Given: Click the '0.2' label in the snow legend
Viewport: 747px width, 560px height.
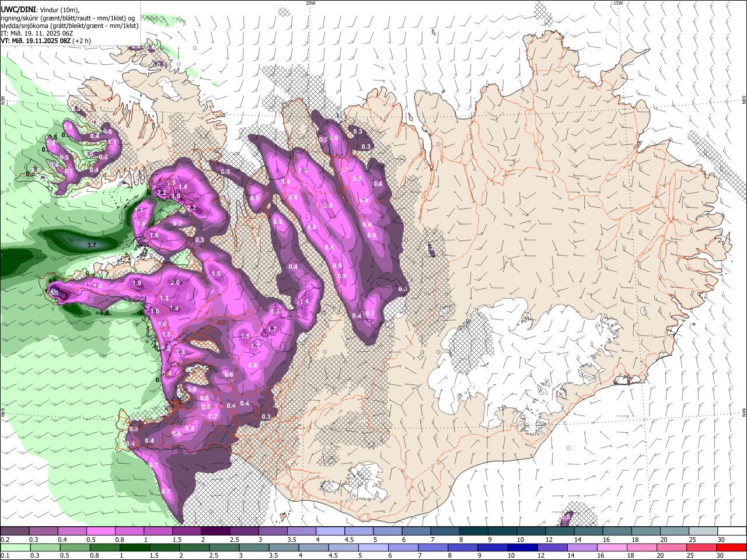Looking at the screenshot, I should [x=5, y=540].
